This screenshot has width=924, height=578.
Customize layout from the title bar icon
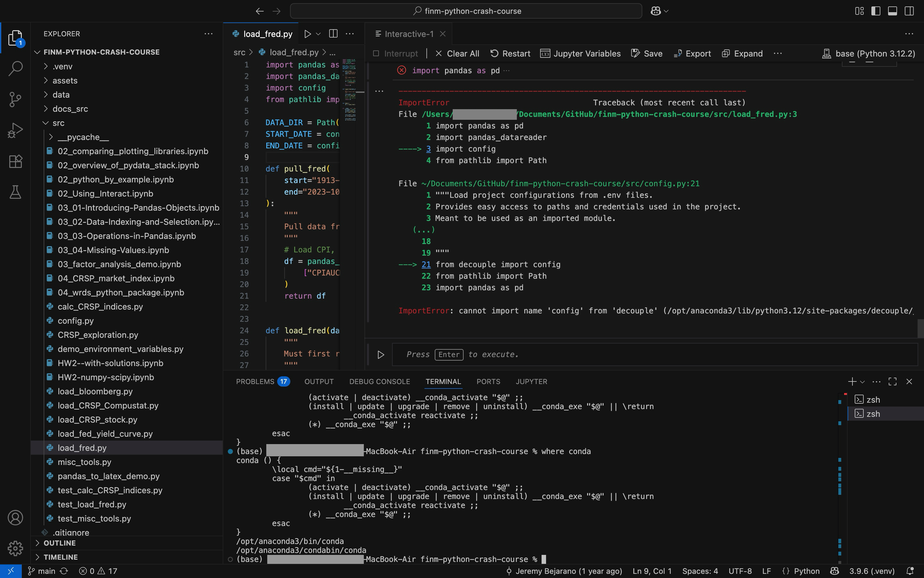click(859, 11)
